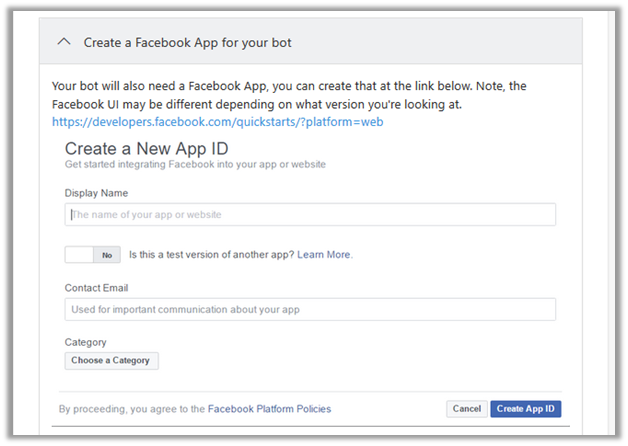Viewport: 628px width, 446px height.
Task: Focus the Display Name text field
Action: 310,215
